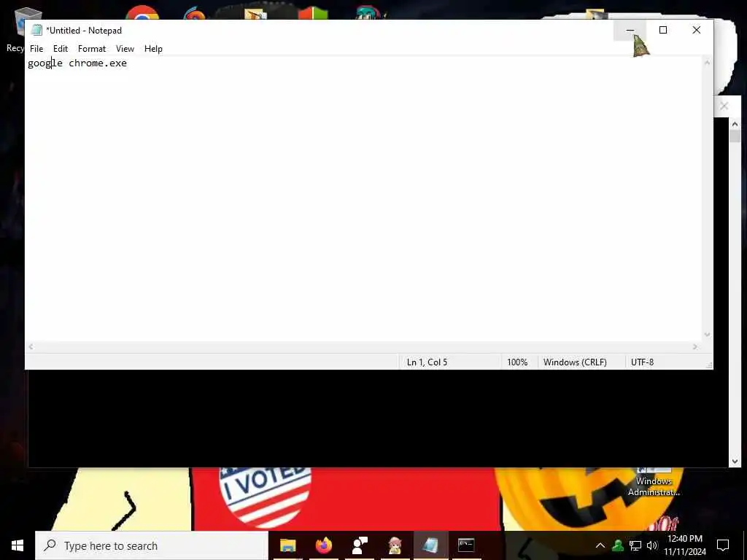Select the Recycle Bin desktop icon

click(19, 29)
